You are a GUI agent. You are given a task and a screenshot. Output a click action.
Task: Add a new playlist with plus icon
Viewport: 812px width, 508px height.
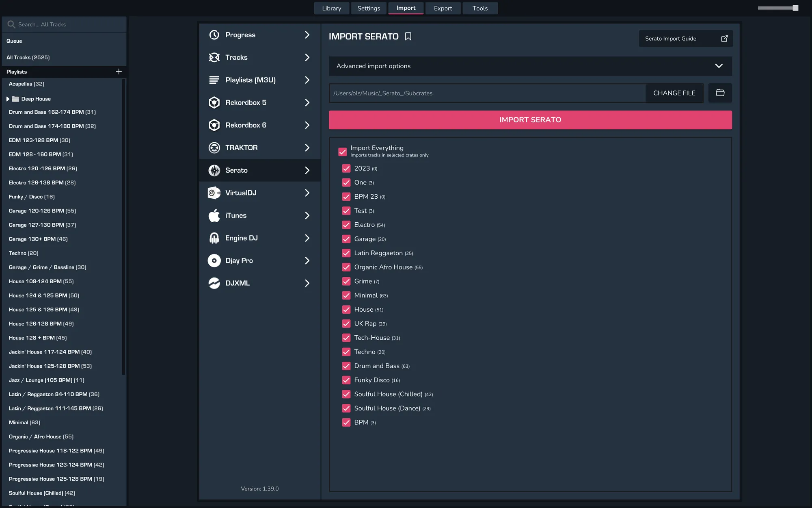119,72
